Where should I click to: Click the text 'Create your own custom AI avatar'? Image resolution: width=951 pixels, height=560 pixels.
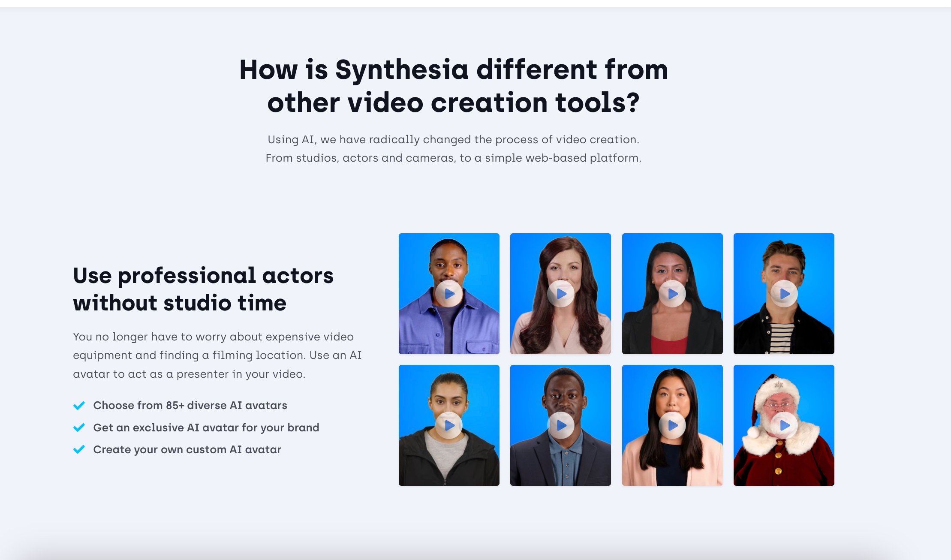[x=187, y=449]
